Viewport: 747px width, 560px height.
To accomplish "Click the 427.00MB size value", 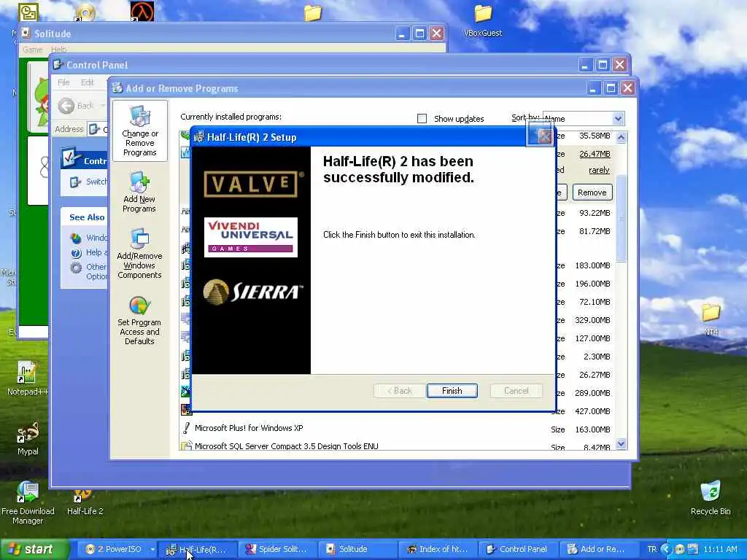I will 592,411.
